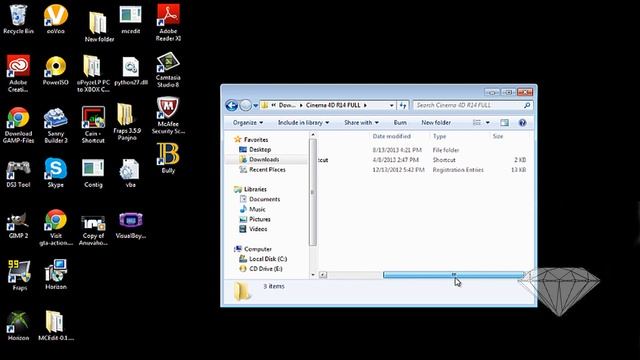Select the MCEdit 0.1 folder icon
This screenshot has width=640, height=360.
56,326
